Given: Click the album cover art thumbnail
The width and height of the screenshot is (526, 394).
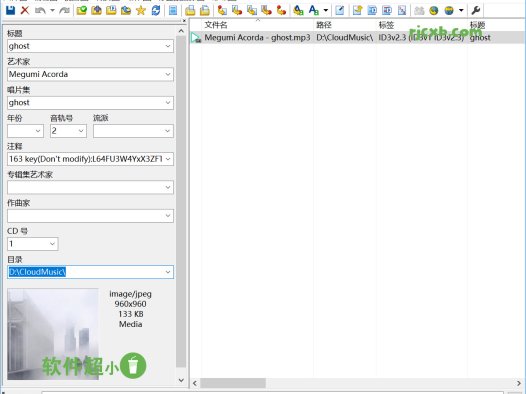Looking at the screenshot, I should coord(53,334).
